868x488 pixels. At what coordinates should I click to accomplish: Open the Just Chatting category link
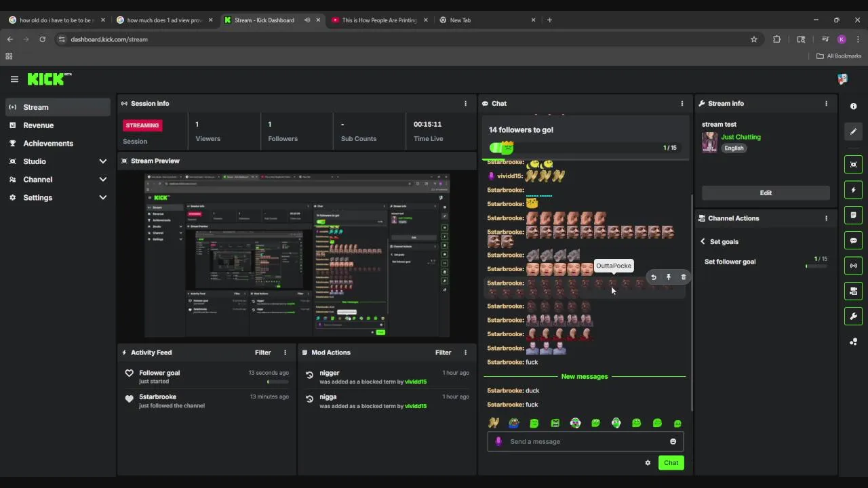741,137
